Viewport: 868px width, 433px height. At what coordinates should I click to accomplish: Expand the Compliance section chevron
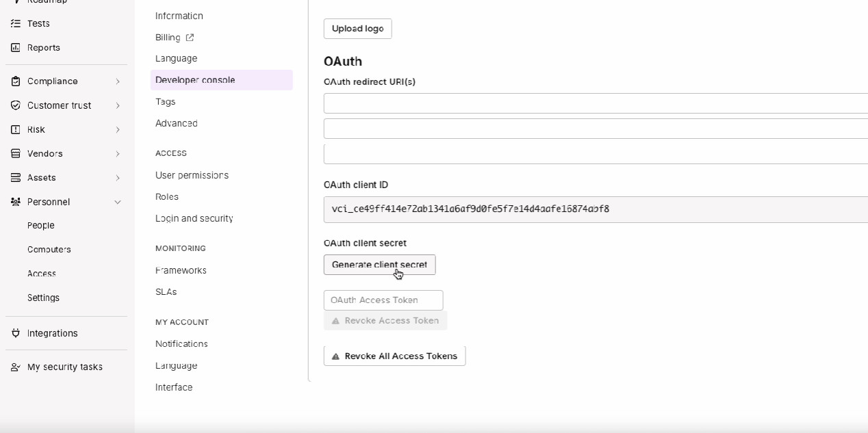(118, 81)
